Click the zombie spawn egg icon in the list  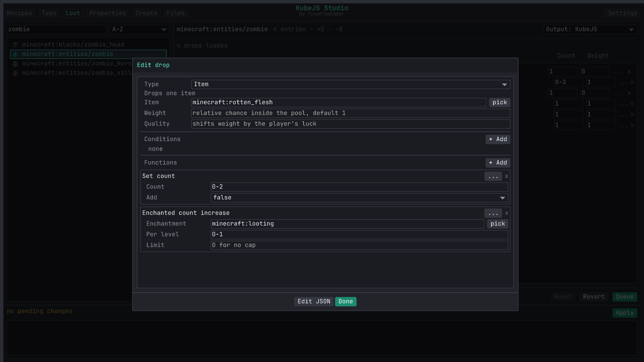[x=15, y=54]
